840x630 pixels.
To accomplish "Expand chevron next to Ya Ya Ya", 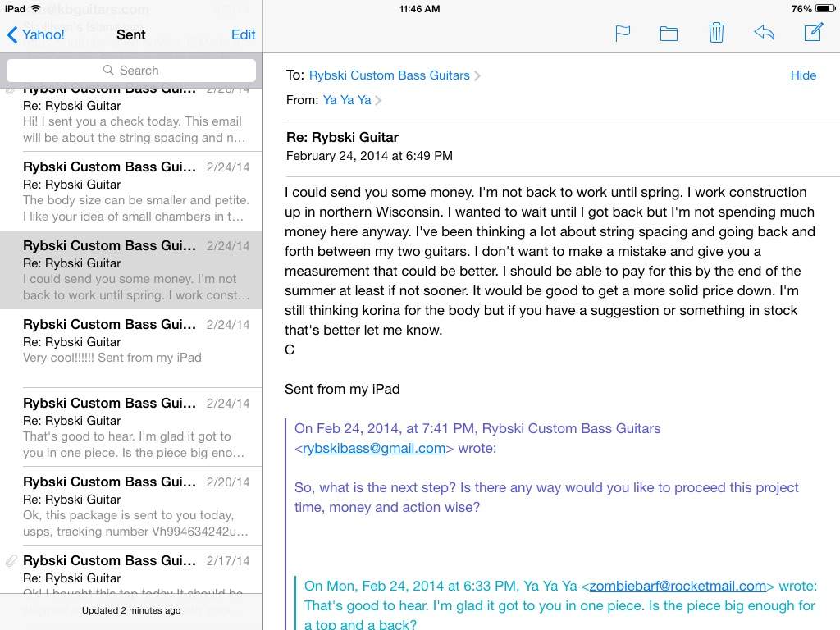I will pos(378,100).
